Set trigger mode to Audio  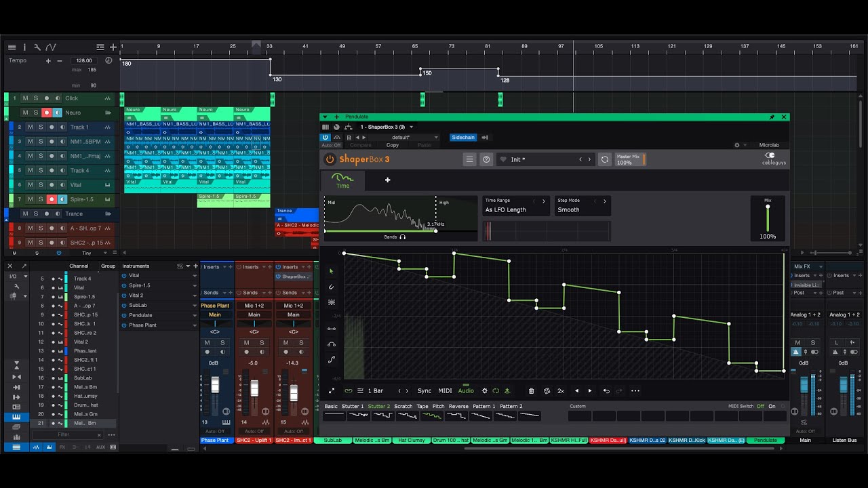[x=466, y=390]
